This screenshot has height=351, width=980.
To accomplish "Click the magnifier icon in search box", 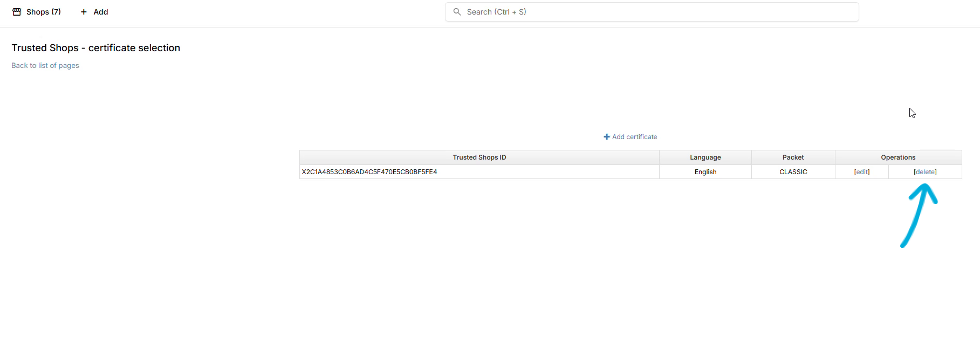I will pyautogui.click(x=457, y=12).
